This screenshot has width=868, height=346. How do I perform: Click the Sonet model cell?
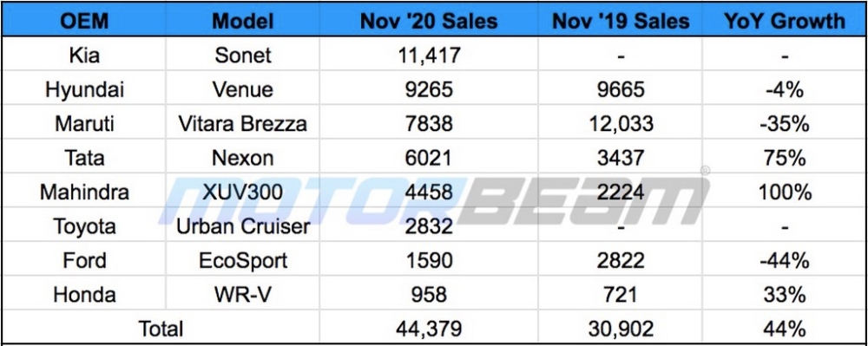pos(242,55)
